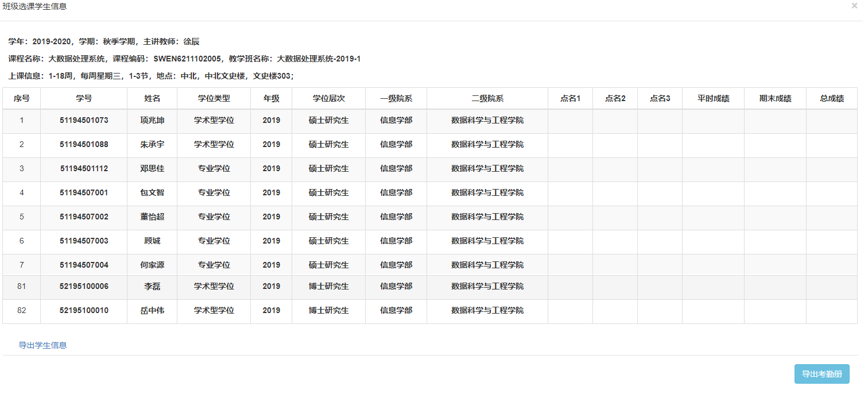The height and width of the screenshot is (413, 868).
Task: Select student ID 51194501073
Action: [x=84, y=121]
